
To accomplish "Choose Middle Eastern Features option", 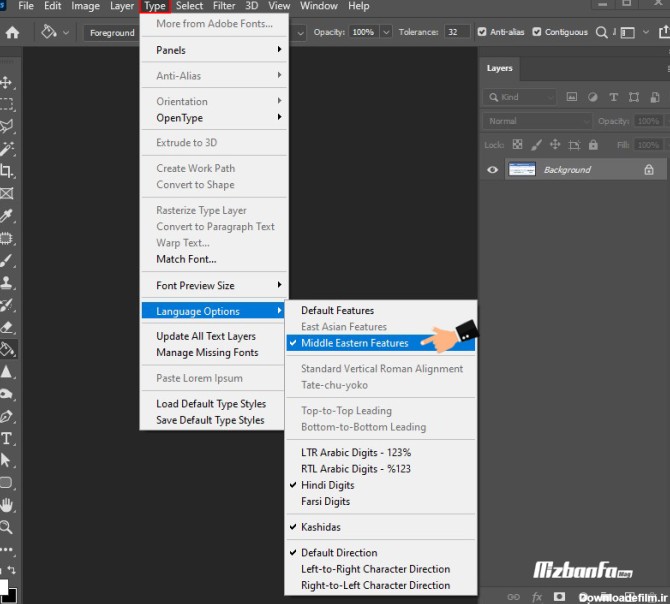I will coord(355,343).
